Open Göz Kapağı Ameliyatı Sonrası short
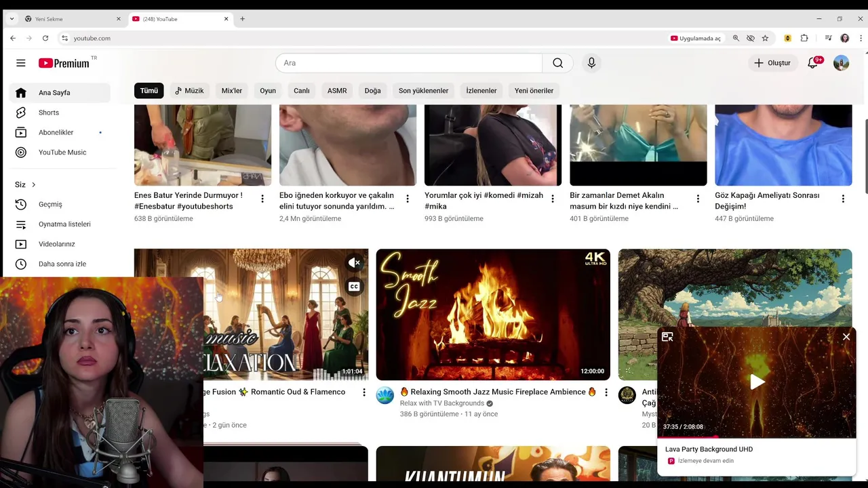The image size is (868, 488). (x=767, y=201)
